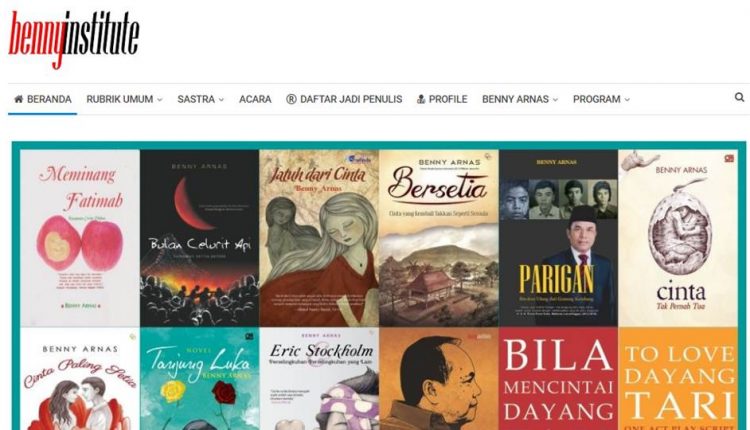Image resolution: width=750 pixels, height=430 pixels.
Task: Open the Profile page link
Action: pyautogui.click(x=448, y=99)
